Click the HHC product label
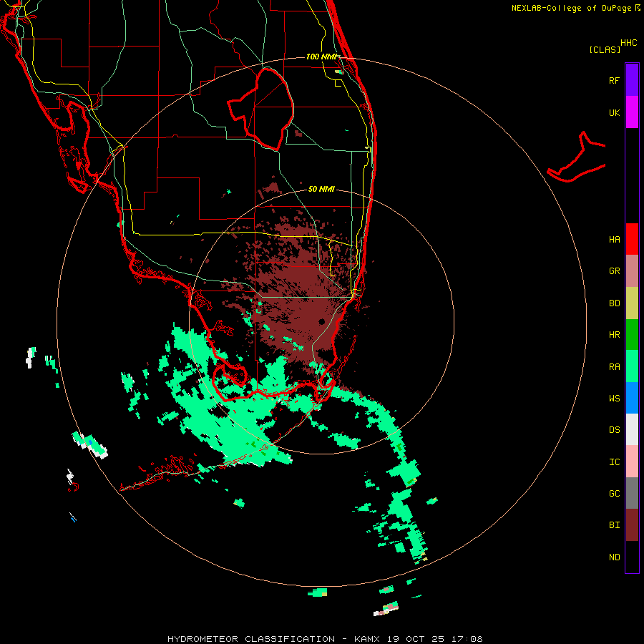 [x=628, y=43]
